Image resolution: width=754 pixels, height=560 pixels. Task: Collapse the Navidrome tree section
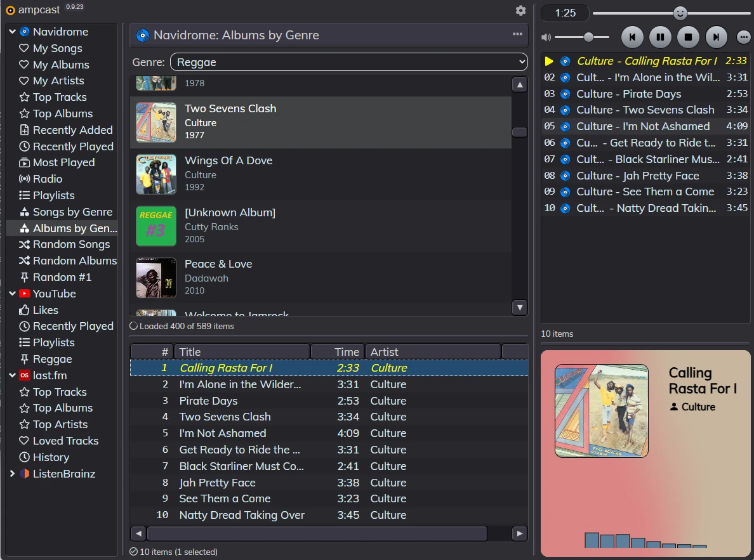pos(12,32)
